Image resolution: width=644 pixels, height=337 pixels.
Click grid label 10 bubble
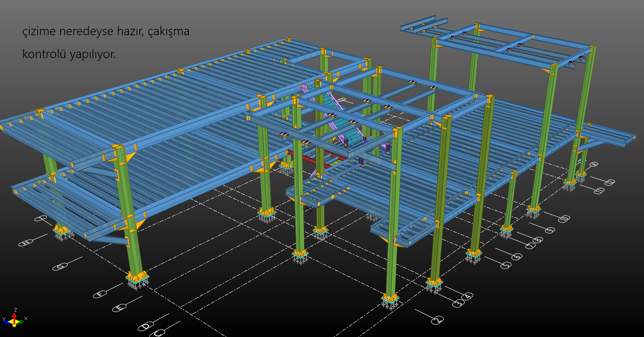click(x=564, y=219)
